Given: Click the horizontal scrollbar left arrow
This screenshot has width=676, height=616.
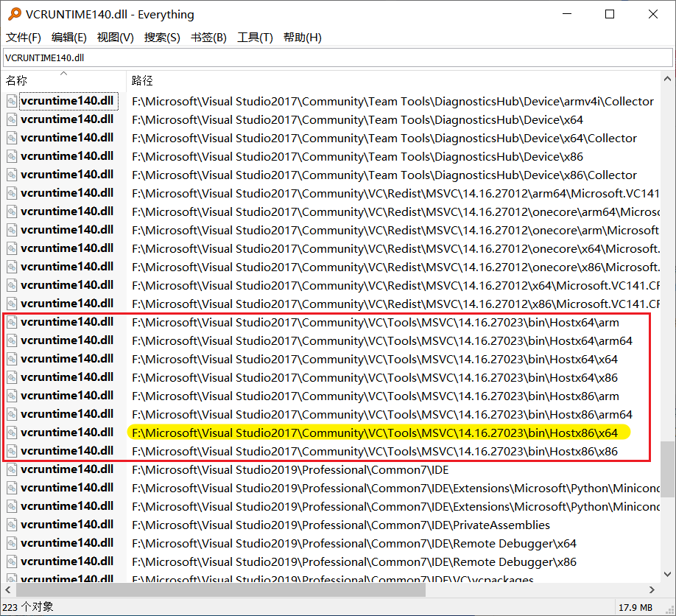Looking at the screenshot, I should [8, 589].
